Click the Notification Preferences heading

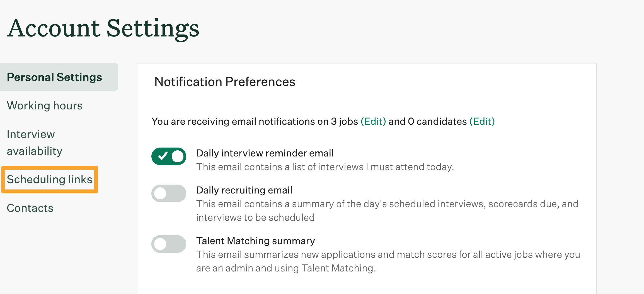coord(225,82)
